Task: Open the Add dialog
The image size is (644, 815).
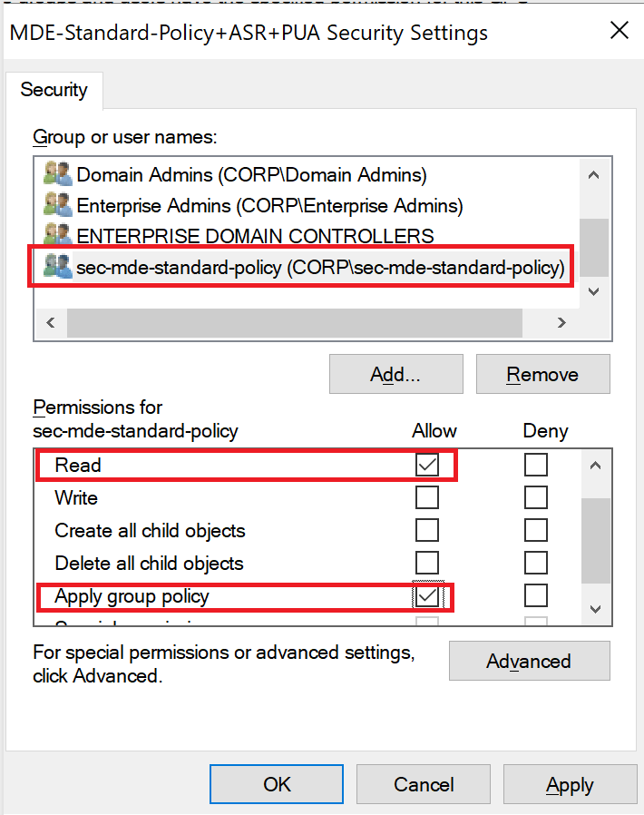Action: click(395, 374)
